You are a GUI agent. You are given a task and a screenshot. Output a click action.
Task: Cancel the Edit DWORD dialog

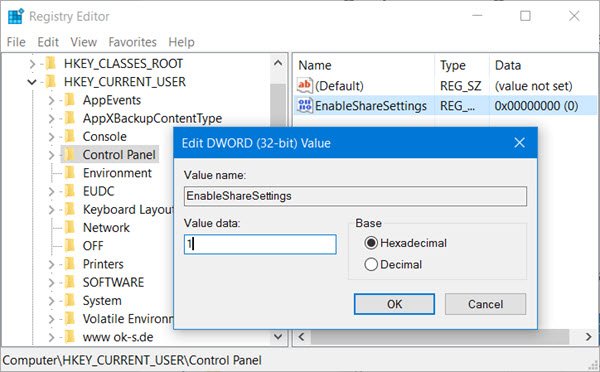coord(485,304)
